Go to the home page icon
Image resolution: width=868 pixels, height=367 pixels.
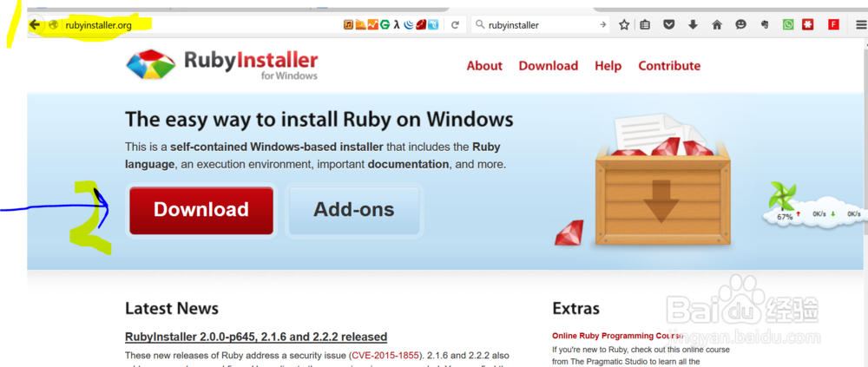point(717,25)
